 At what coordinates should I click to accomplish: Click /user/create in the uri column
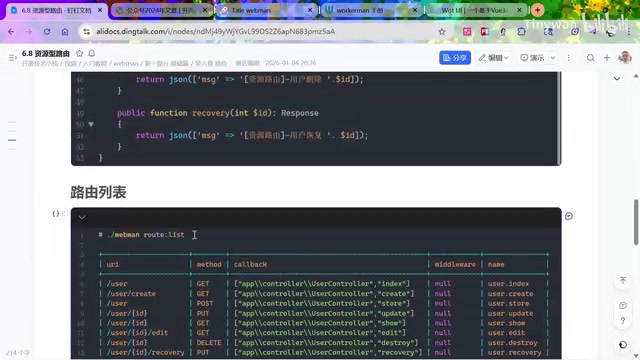pyautogui.click(x=131, y=293)
